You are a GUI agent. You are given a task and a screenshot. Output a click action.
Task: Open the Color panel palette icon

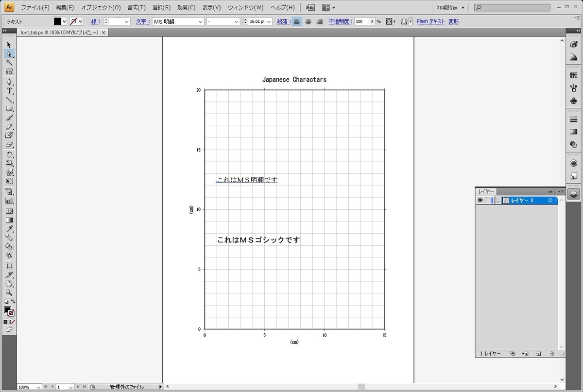click(x=573, y=44)
